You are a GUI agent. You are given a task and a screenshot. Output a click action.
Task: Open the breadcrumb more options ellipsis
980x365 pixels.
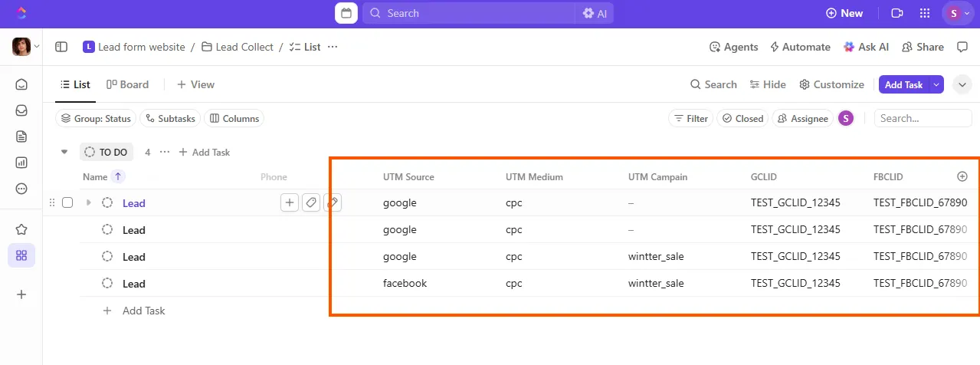333,47
